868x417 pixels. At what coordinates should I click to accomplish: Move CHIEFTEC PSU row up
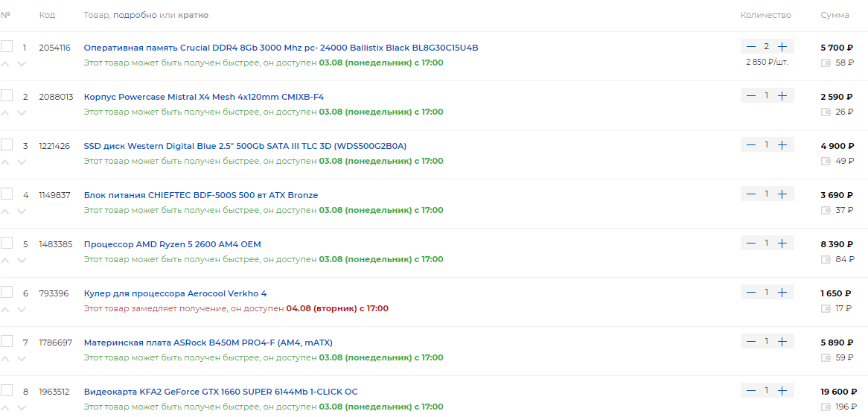click(x=5, y=211)
